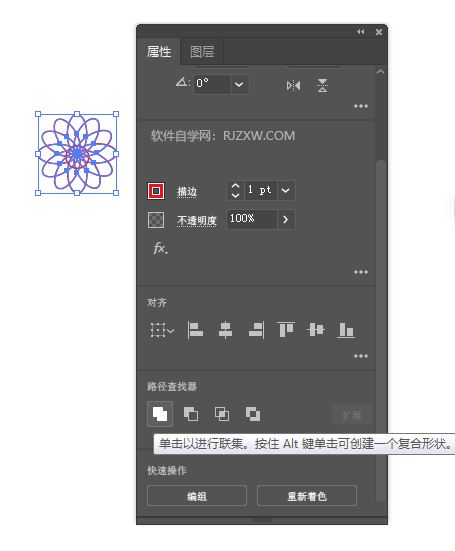455x551 pixels.
Task: Click the red stroke color swatch
Action: coord(156,191)
